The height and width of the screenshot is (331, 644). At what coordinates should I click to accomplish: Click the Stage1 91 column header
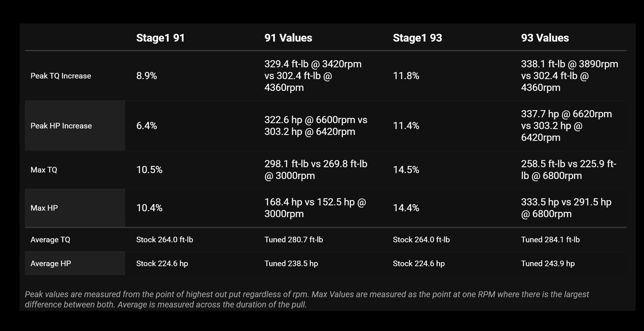[x=160, y=38]
